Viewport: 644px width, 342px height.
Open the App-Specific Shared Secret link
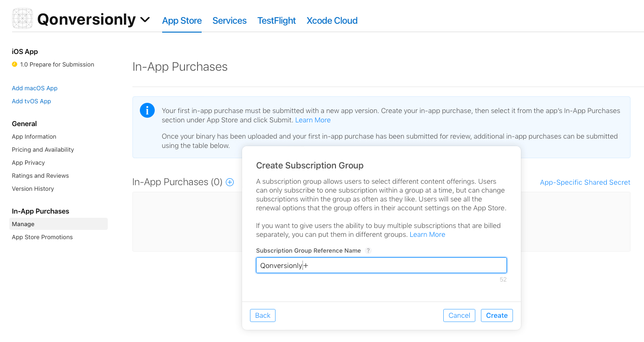point(585,182)
